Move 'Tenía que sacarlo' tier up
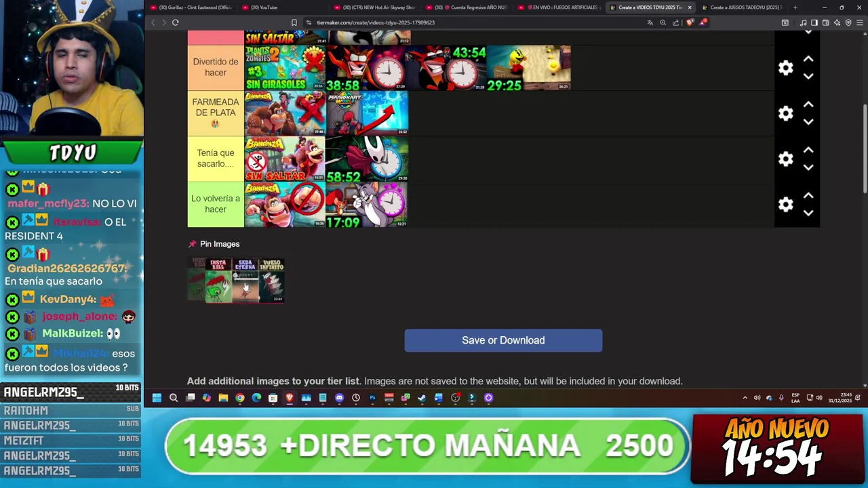This screenshot has height=488, width=868. tap(808, 150)
